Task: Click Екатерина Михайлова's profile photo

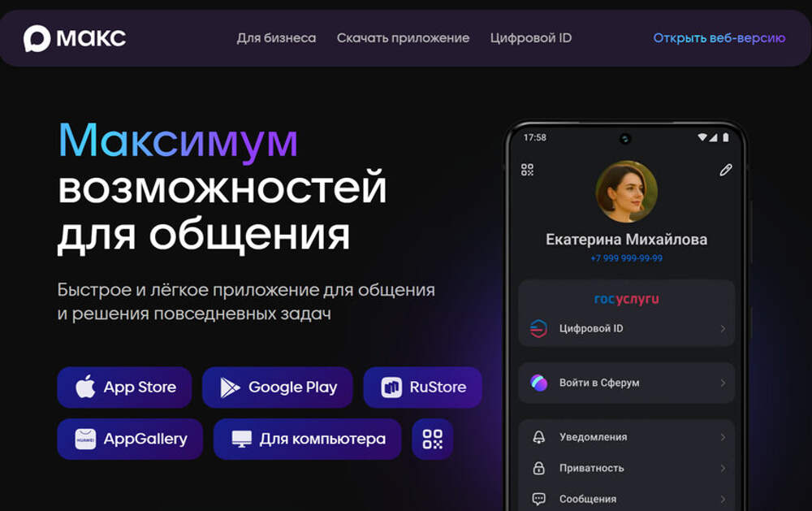Action: point(626,192)
